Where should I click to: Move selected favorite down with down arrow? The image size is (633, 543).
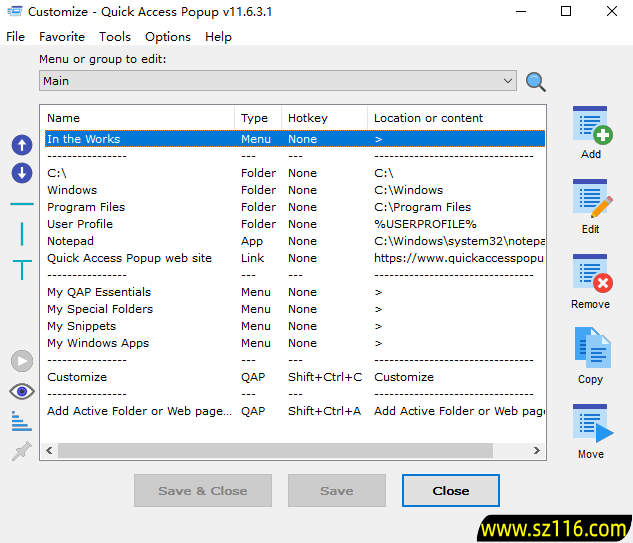[22, 173]
